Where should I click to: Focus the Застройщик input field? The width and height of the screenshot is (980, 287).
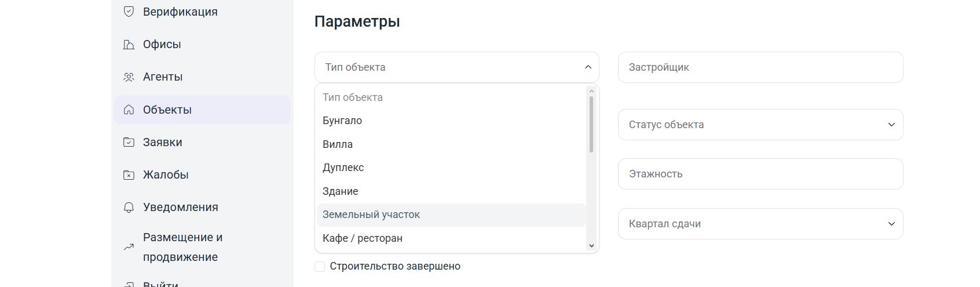[760, 67]
